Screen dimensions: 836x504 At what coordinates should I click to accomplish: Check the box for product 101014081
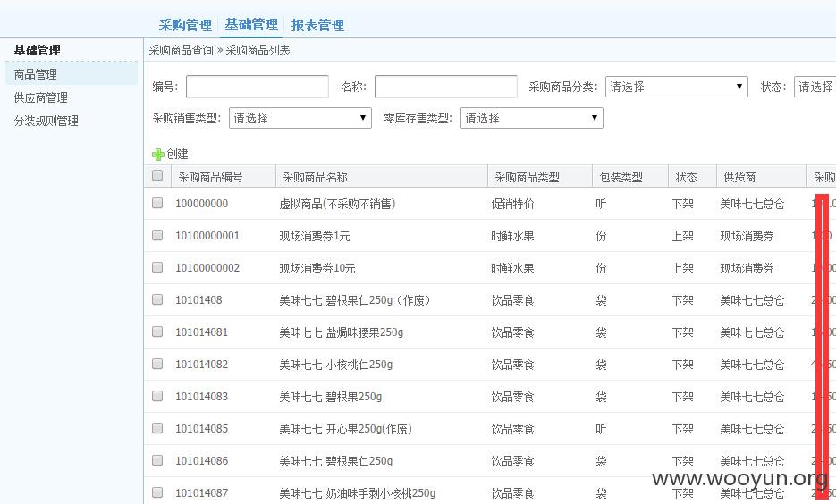click(157, 332)
